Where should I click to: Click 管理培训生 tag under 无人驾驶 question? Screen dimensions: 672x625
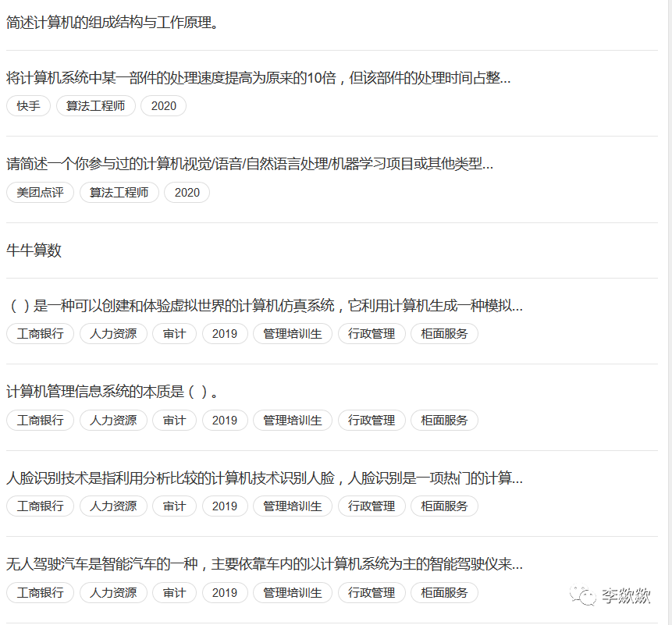(x=292, y=592)
